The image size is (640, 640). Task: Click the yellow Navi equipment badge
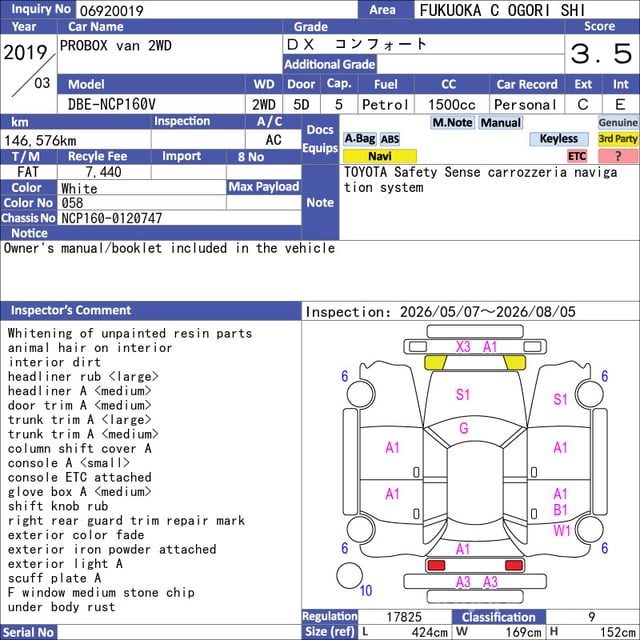coord(380,156)
